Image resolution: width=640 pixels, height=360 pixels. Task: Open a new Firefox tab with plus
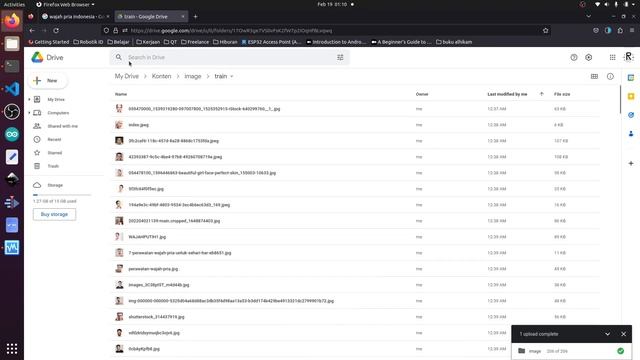196,17
